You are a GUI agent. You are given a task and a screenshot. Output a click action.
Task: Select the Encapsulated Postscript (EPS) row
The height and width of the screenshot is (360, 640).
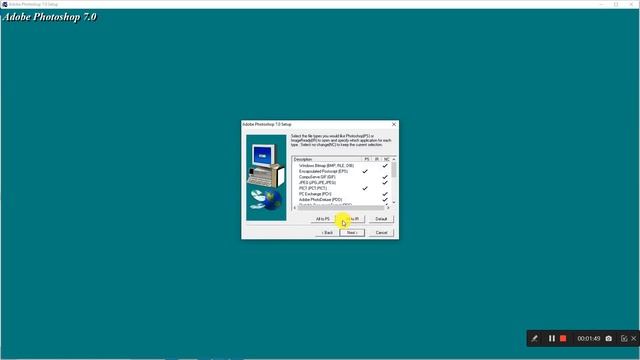341,171
